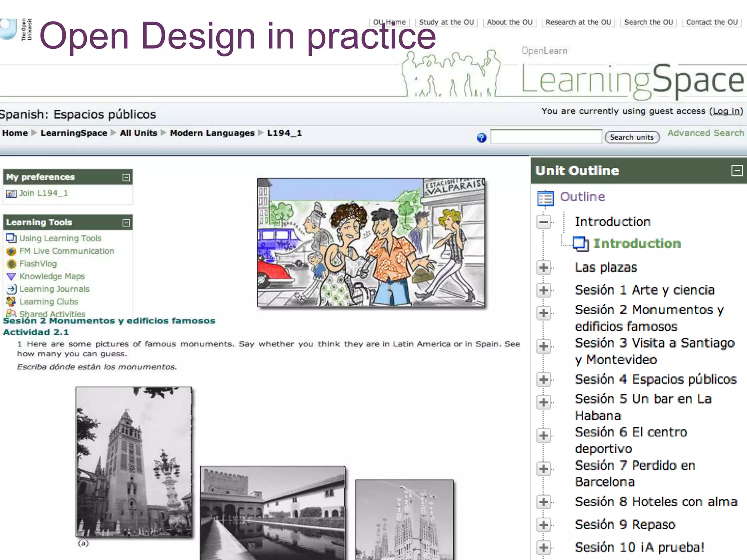Collapse the Introduction tree node

pyautogui.click(x=543, y=222)
